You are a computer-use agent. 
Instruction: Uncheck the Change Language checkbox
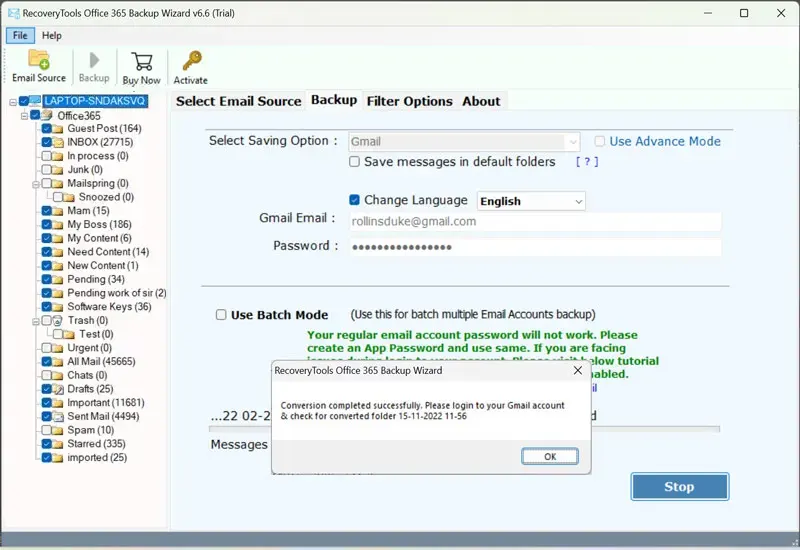click(354, 200)
